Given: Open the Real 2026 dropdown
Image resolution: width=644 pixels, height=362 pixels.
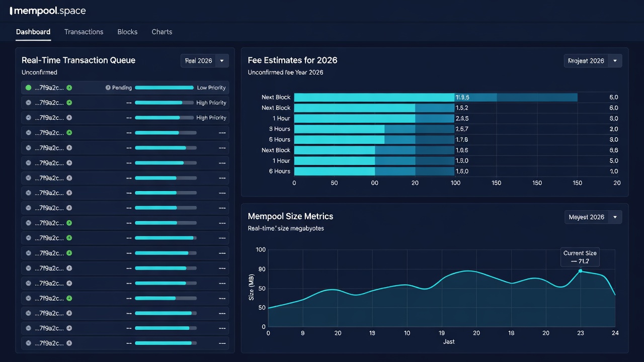Looking at the screenshot, I should 205,61.
